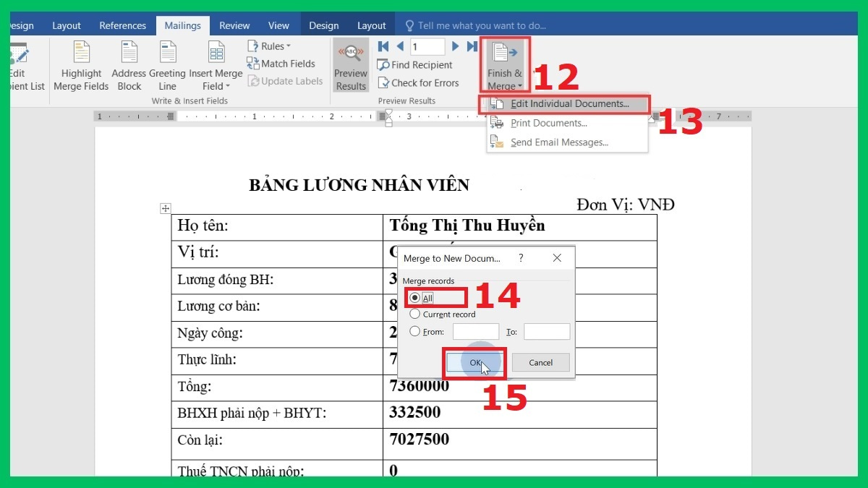
Task: Open the Finish & Merge dropdown
Action: coord(504,64)
